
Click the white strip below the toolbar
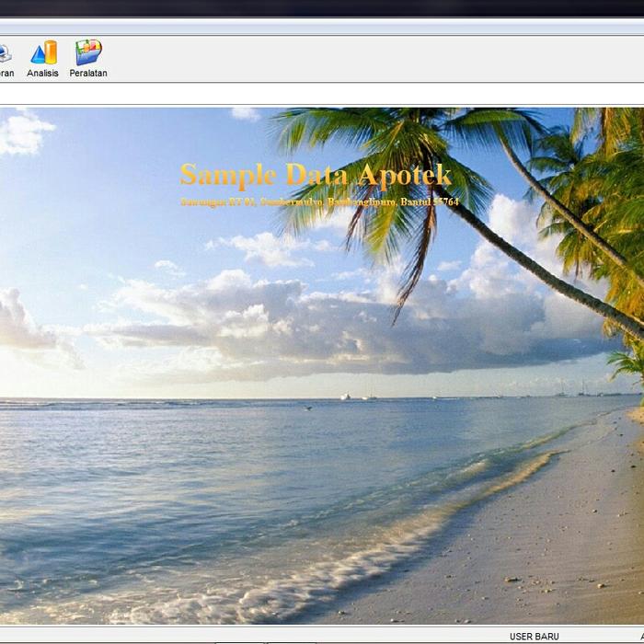click(x=322, y=94)
